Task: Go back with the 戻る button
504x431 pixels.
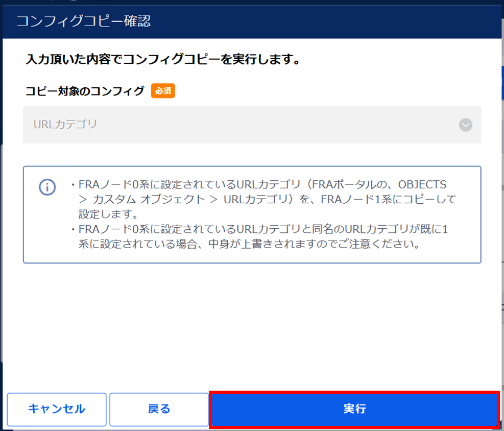Action: pyautogui.click(x=159, y=409)
